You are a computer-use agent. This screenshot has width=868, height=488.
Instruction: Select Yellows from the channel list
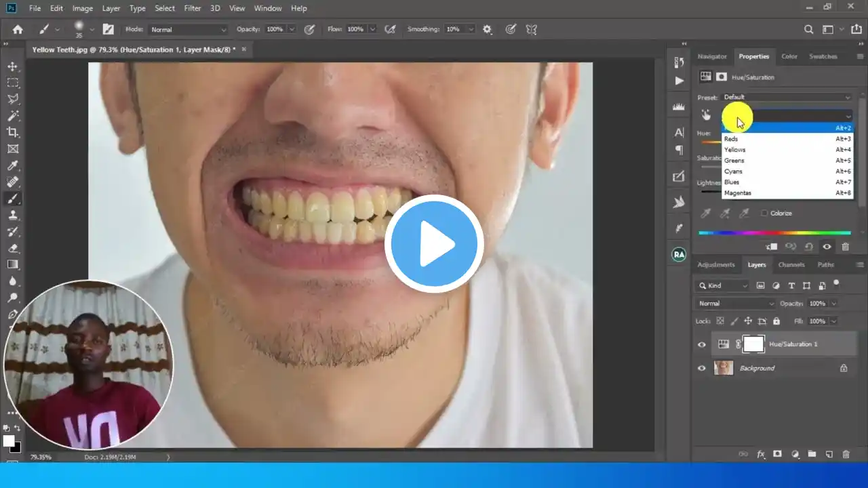click(x=734, y=149)
